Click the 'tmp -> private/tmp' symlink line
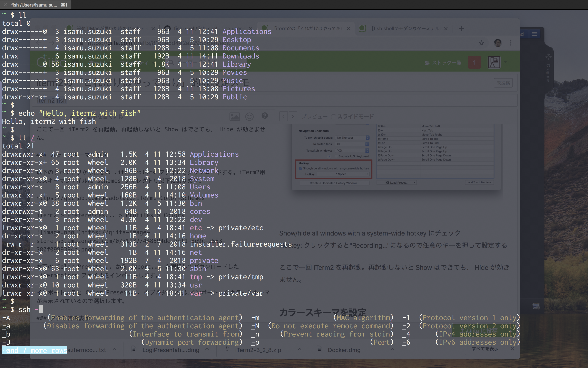 click(x=226, y=277)
